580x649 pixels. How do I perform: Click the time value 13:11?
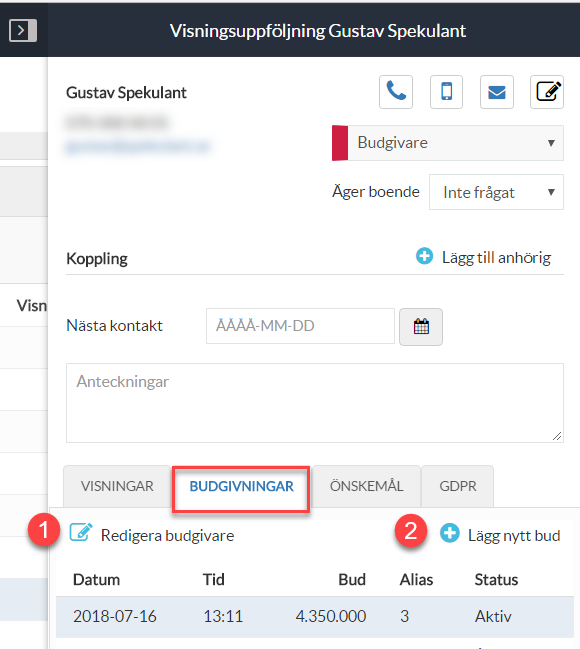coord(223,616)
